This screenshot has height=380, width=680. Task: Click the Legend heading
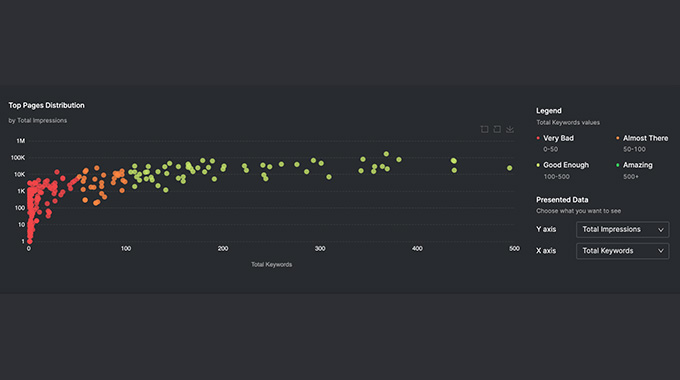pos(549,111)
